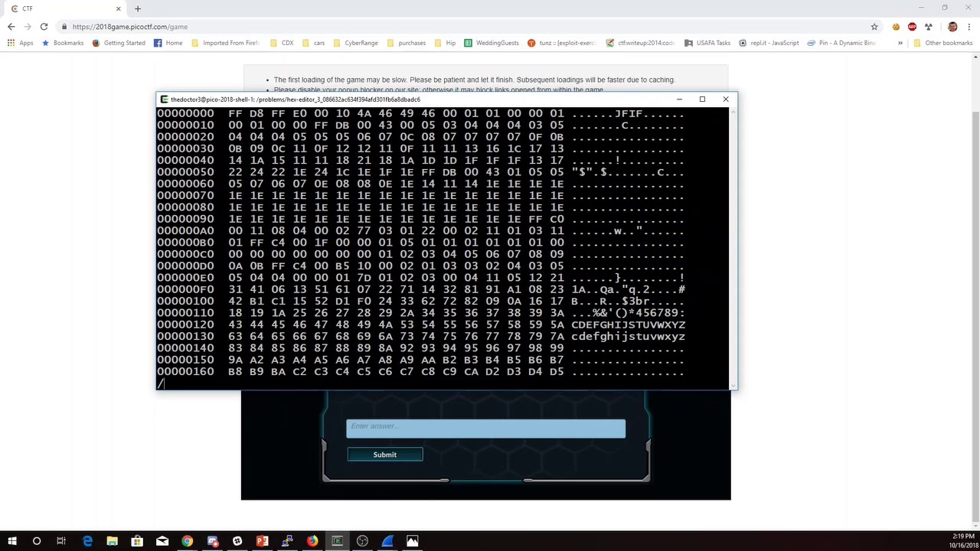Open a new browser tab with plus
The height and width of the screenshot is (551, 980).
coord(138,8)
